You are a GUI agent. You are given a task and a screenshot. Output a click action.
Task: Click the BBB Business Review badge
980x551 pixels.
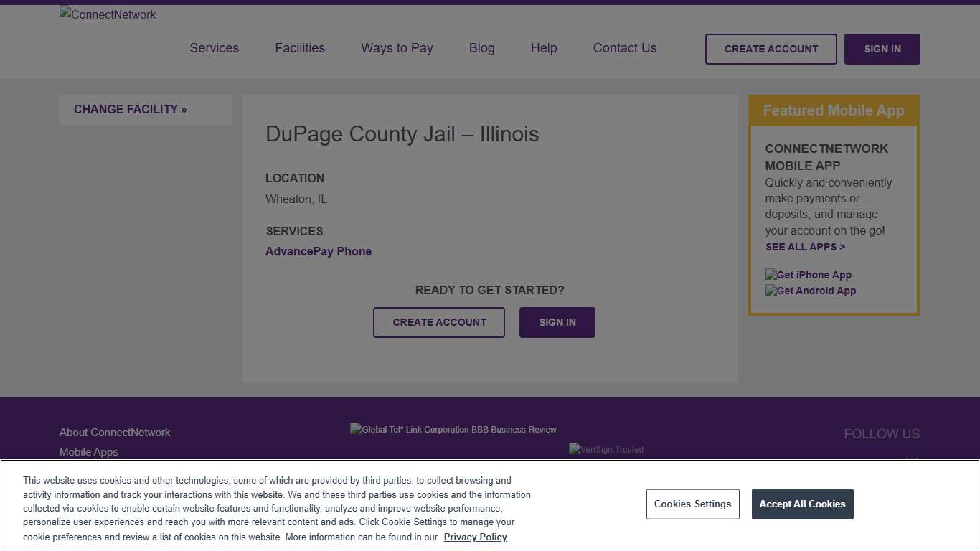coord(453,429)
